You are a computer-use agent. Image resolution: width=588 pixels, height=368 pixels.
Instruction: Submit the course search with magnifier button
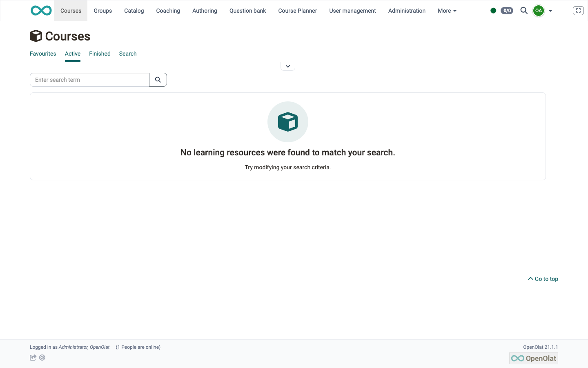158,80
